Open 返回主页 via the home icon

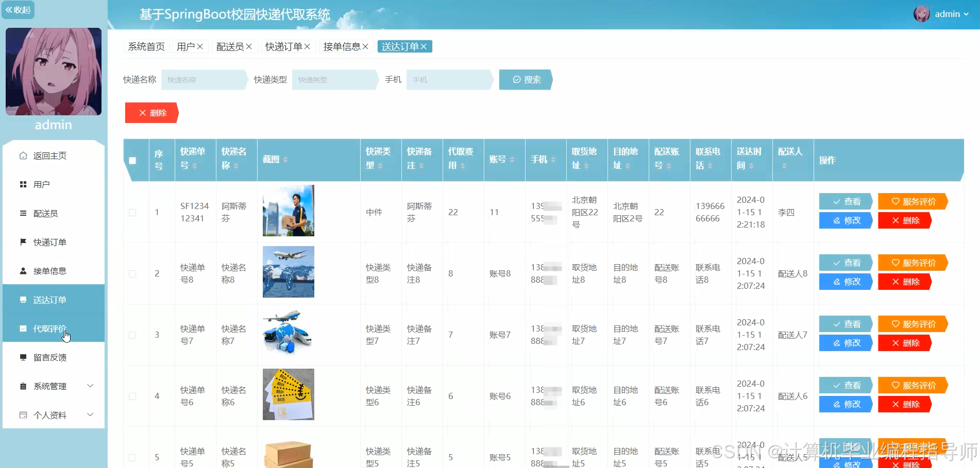coord(22,155)
